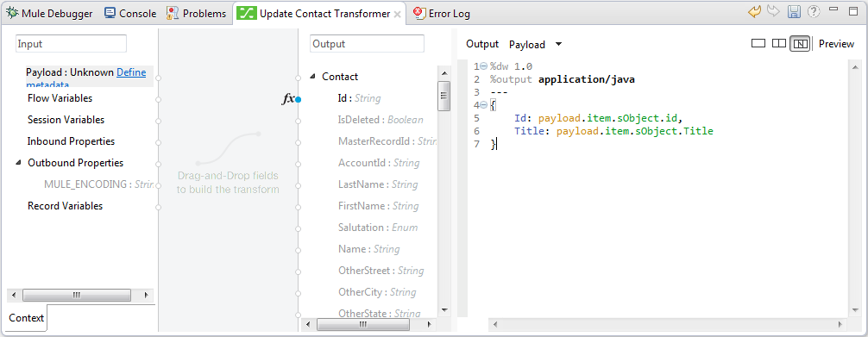Screen dimensions: 868x337
Task: Click the Output tree scroll-up arrow
Action: [x=443, y=72]
